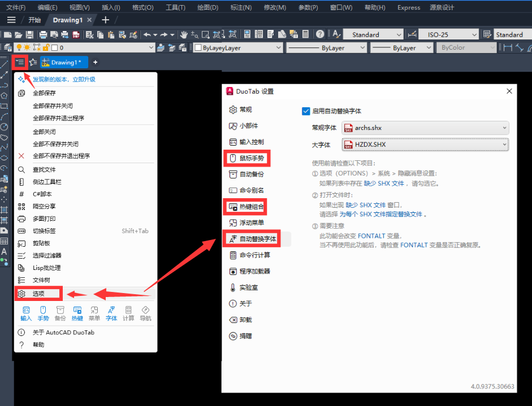Click the Undo arrow icon
The image size is (532, 406).
(x=147, y=34)
